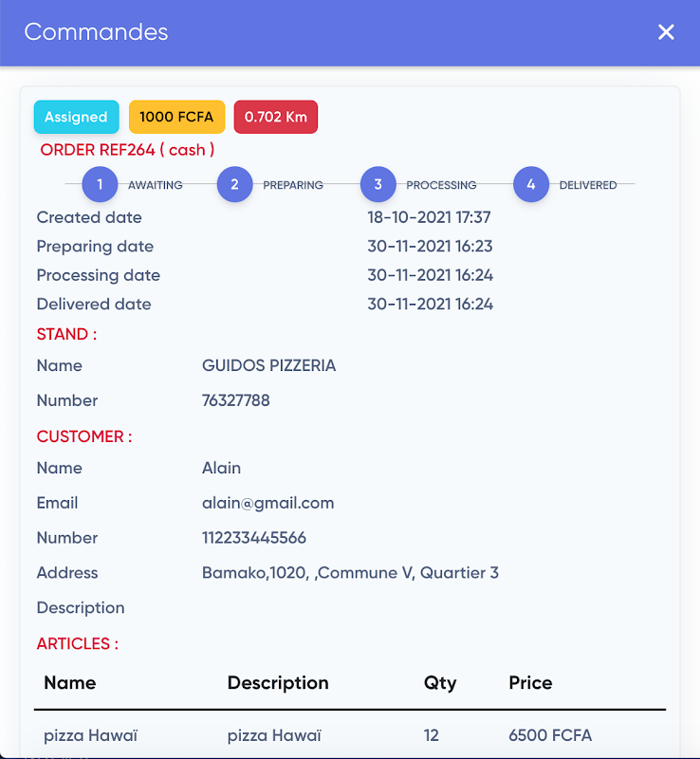Click the Name column header
Screen dimensions: 700x759
[70, 683]
